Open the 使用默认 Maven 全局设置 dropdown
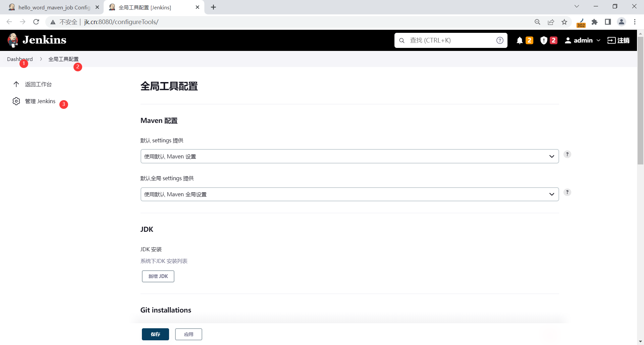The width and height of the screenshot is (644, 345). tap(350, 194)
